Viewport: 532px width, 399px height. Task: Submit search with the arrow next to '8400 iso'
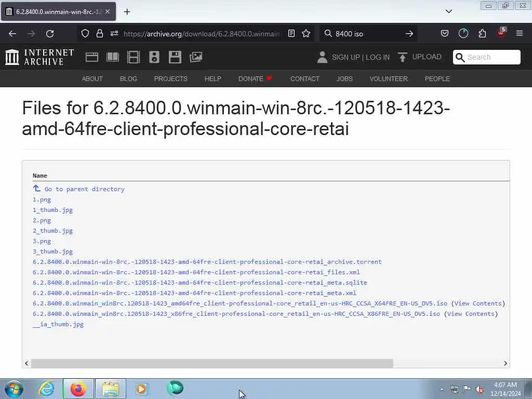(409, 34)
